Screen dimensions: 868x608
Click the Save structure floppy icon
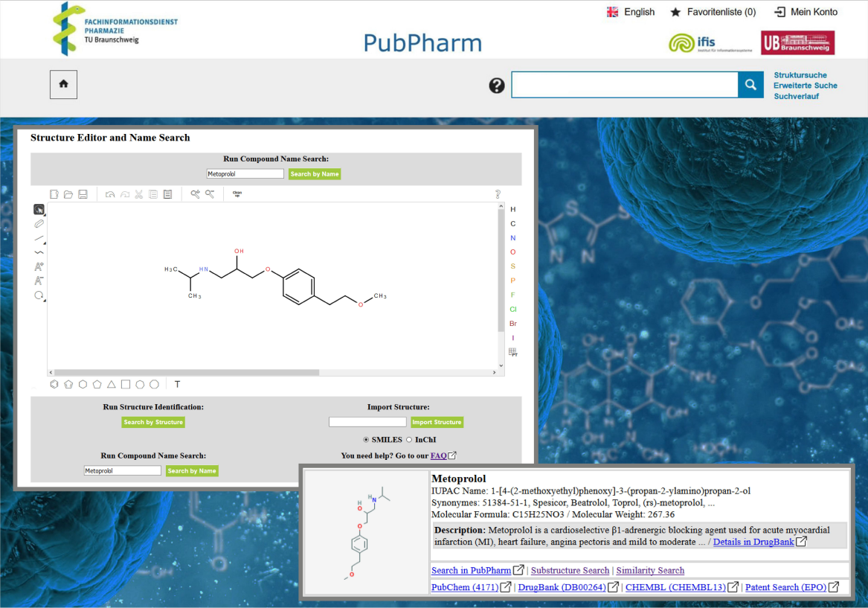[x=83, y=194]
